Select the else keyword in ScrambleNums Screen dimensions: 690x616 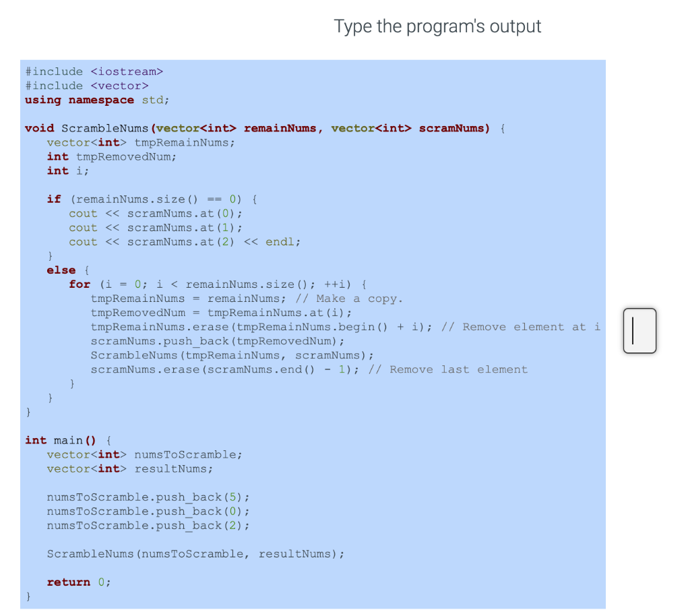click(x=61, y=270)
